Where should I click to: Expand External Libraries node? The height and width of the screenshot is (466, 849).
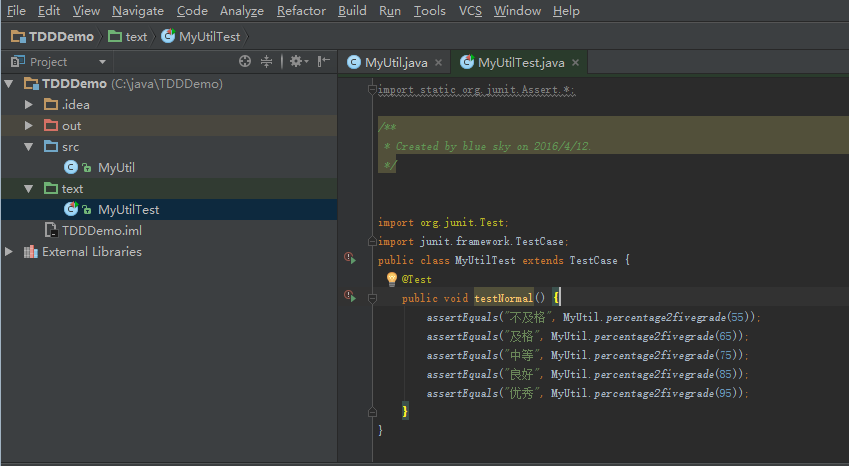[x=9, y=252]
